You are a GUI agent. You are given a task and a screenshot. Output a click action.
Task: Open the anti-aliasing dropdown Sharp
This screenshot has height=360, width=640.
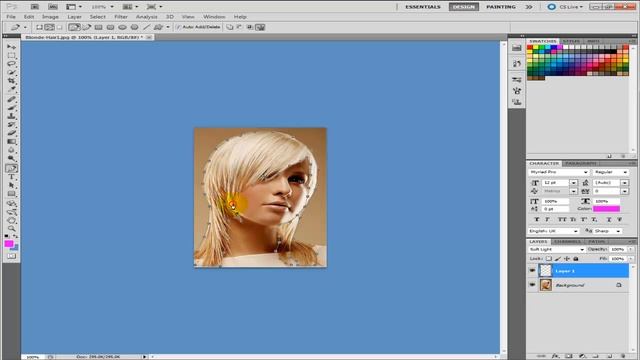608,231
